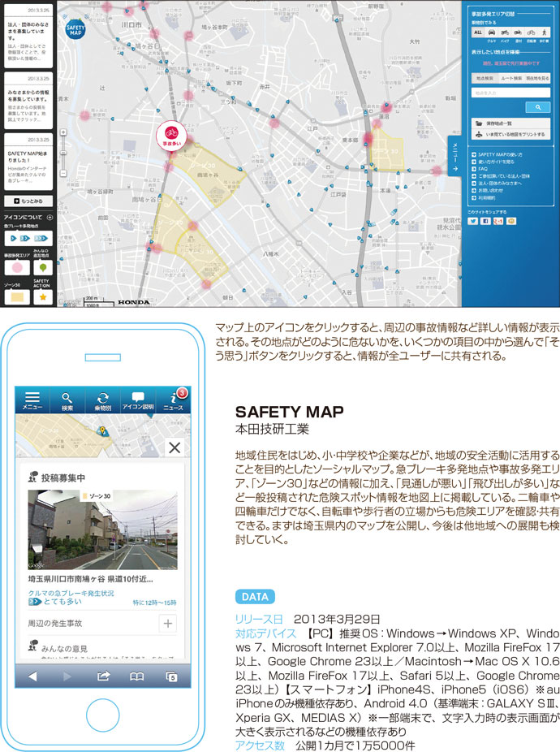
Task: Click the 投稿募集中 heading icon
Action: [32, 477]
